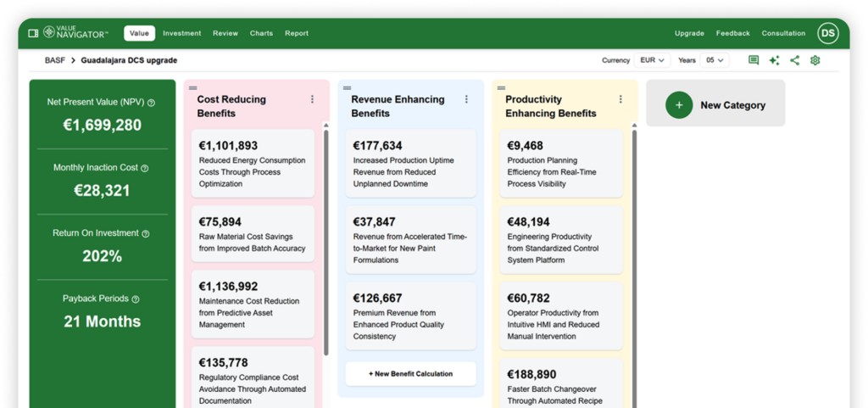Image resolution: width=868 pixels, height=408 pixels.
Task: Open the Currency EUR dropdown
Action: 653,60
